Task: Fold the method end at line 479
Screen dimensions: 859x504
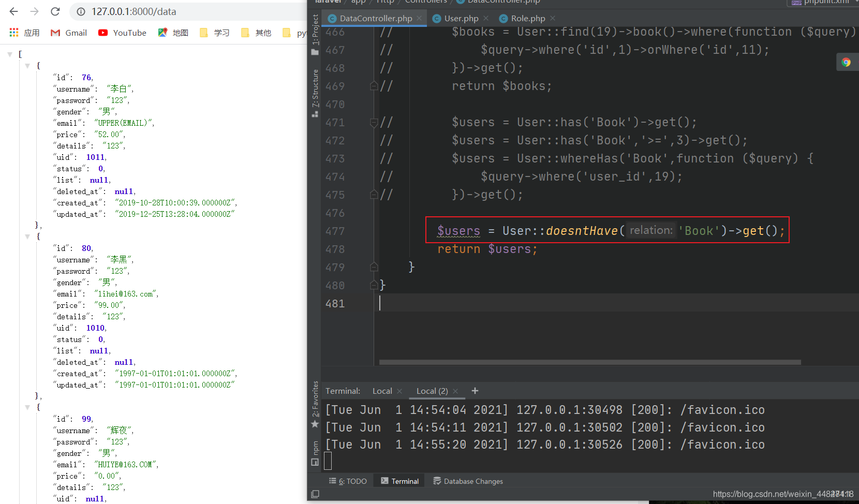Action: click(x=374, y=267)
